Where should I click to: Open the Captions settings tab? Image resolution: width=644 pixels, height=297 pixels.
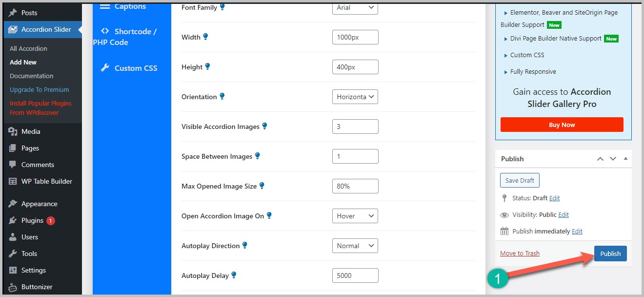(x=130, y=6)
